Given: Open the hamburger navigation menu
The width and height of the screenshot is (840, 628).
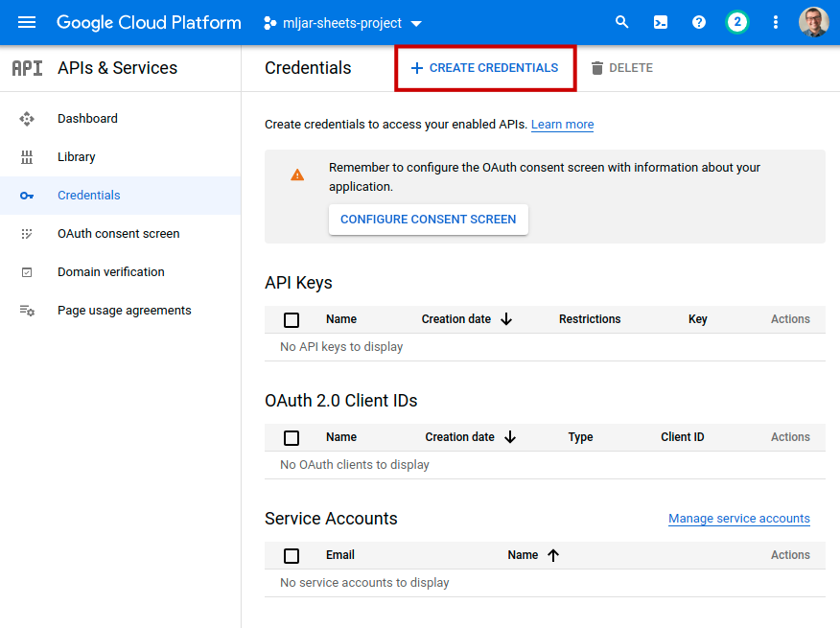Looking at the screenshot, I should tap(27, 22).
